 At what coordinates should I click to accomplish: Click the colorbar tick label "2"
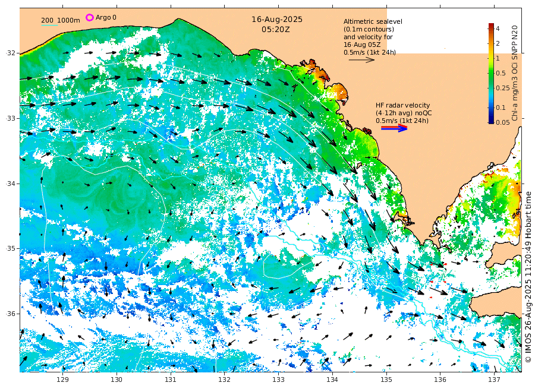(x=498, y=43)
